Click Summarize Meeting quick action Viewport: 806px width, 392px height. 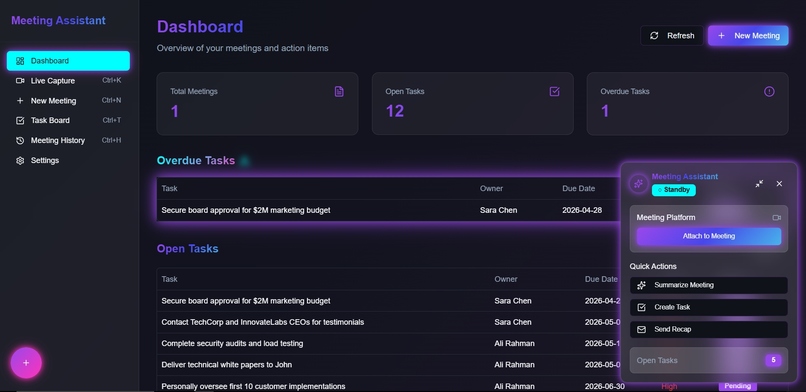[x=709, y=285]
